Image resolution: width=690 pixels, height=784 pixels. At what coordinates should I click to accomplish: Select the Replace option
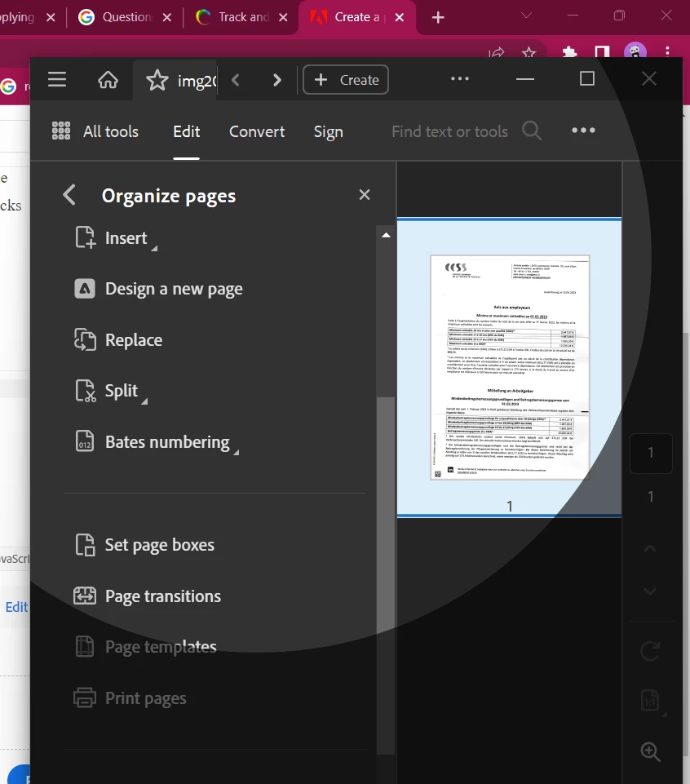[134, 340]
